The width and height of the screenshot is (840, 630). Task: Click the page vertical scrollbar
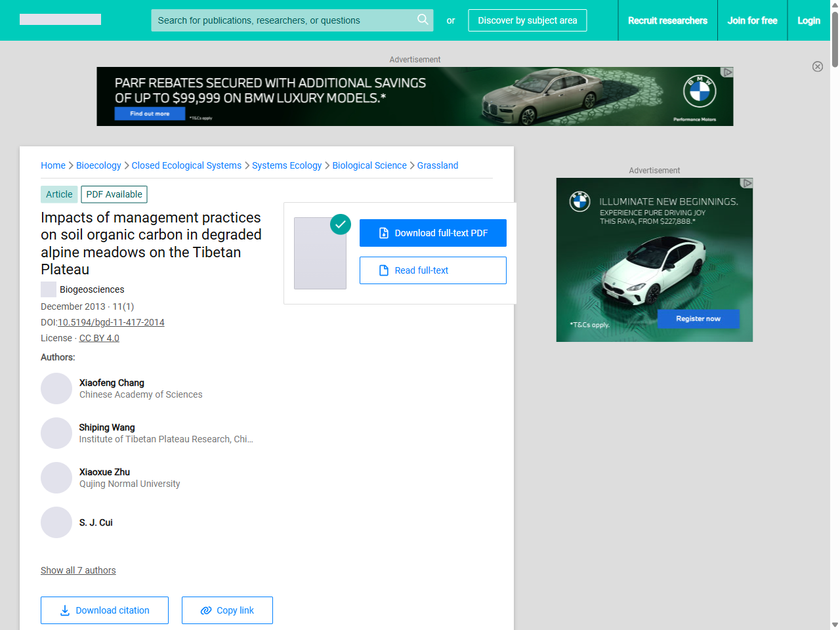[835, 328]
